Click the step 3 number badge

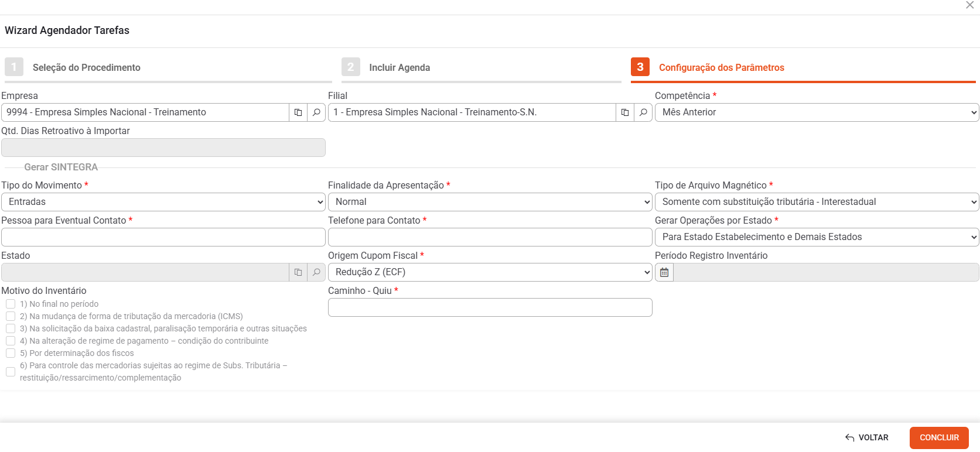point(640,67)
